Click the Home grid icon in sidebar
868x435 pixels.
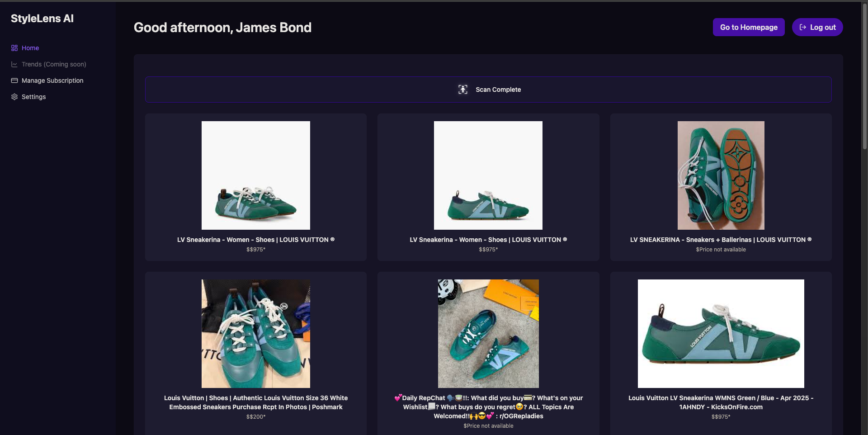click(x=14, y=48)
